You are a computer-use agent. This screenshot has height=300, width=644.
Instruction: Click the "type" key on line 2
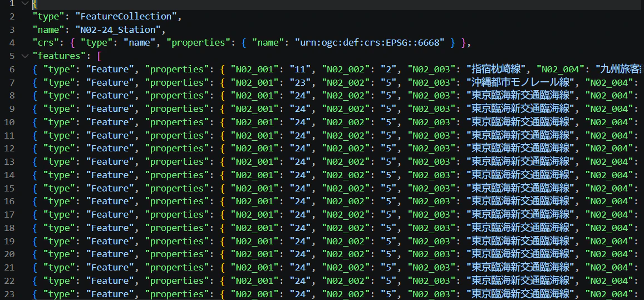coord(48,17)
